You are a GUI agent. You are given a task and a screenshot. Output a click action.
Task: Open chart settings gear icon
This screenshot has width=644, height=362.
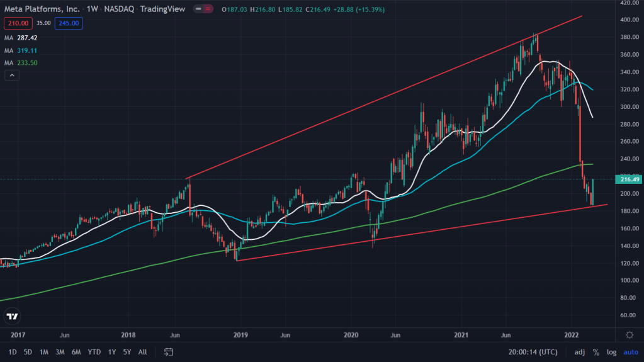click(x=630, y=334)
